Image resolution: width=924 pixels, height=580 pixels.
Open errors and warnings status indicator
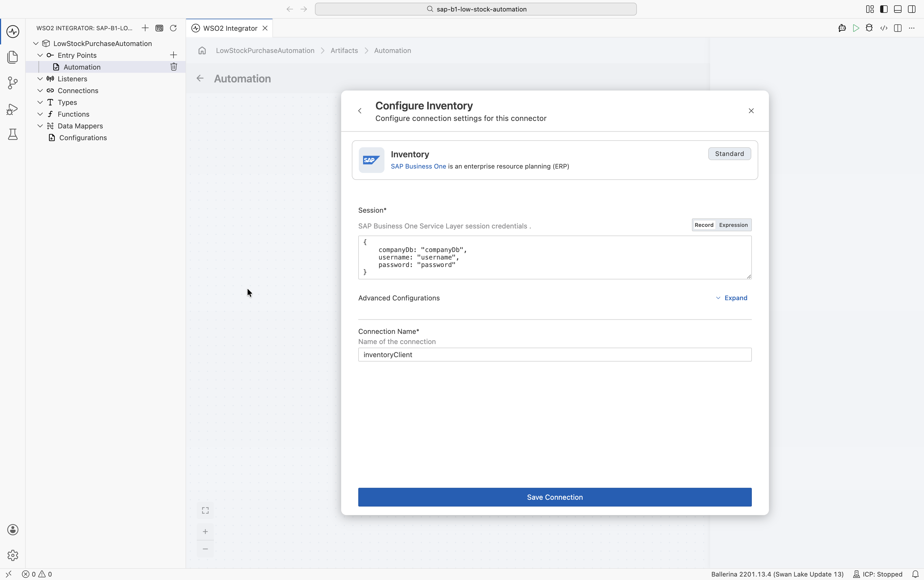pyautogui.click(x=37, y=574)
